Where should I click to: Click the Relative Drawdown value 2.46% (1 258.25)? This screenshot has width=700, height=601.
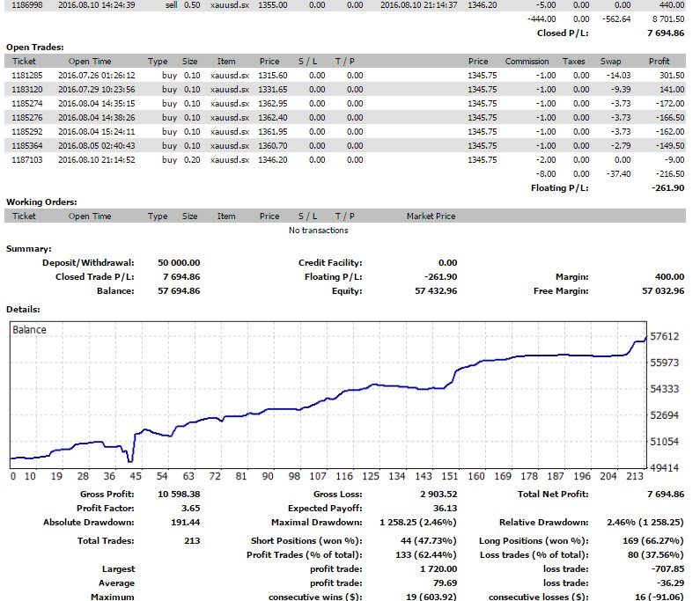point(645,523)
